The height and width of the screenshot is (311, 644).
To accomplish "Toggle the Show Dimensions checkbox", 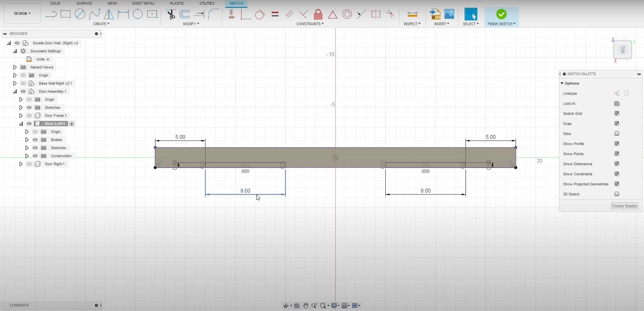I will pos(616,164).
